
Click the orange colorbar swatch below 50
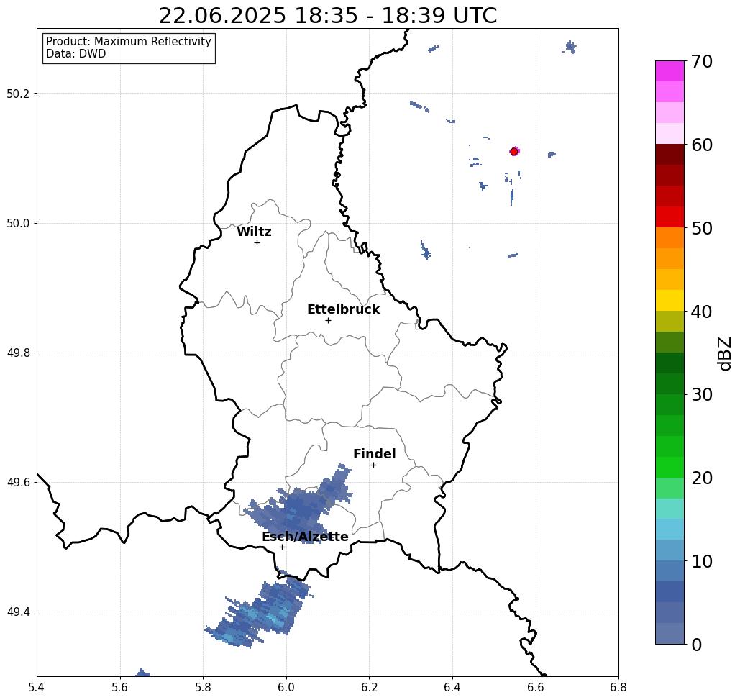pyautogui.click(x=670, y=238)
